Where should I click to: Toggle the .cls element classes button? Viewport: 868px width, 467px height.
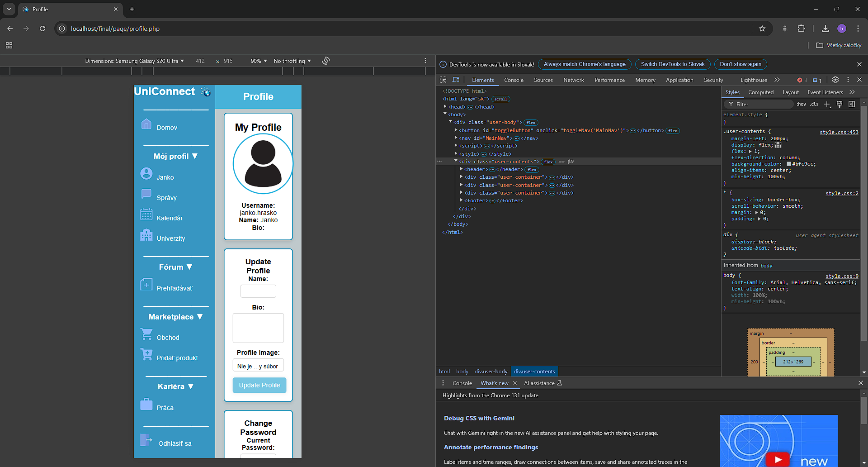coord(814,104)
